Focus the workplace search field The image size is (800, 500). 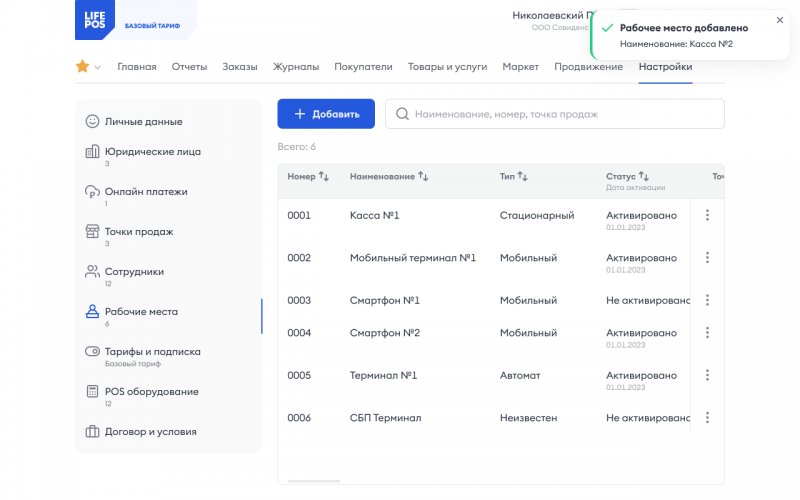555,114
